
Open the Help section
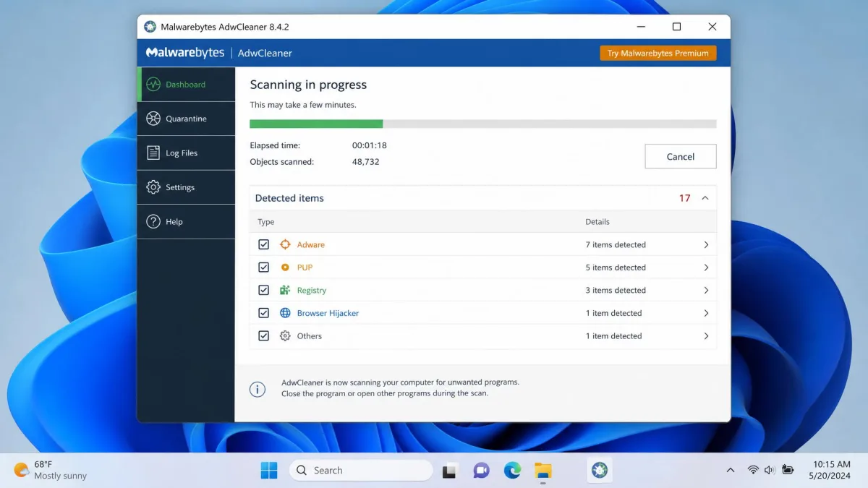coord(187,222)
